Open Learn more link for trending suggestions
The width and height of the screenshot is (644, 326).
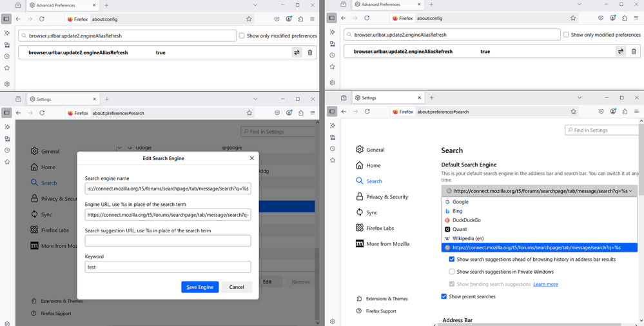545,284
